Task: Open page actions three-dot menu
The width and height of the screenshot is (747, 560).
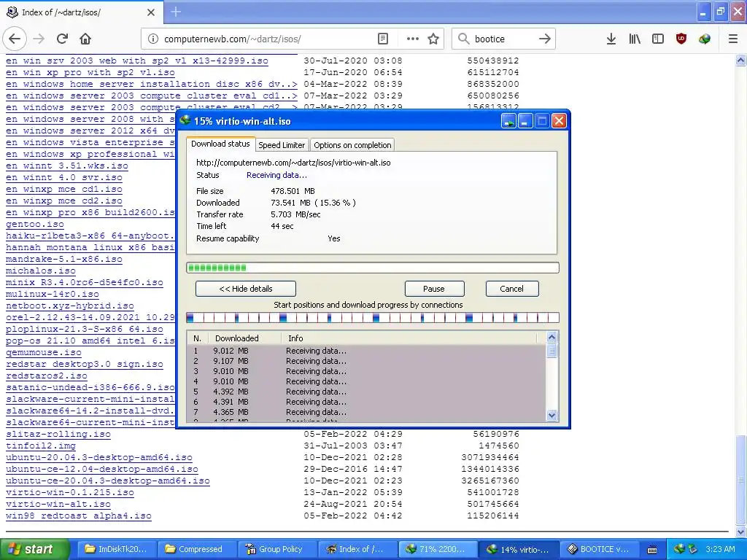Action: (x=413, y=39)
